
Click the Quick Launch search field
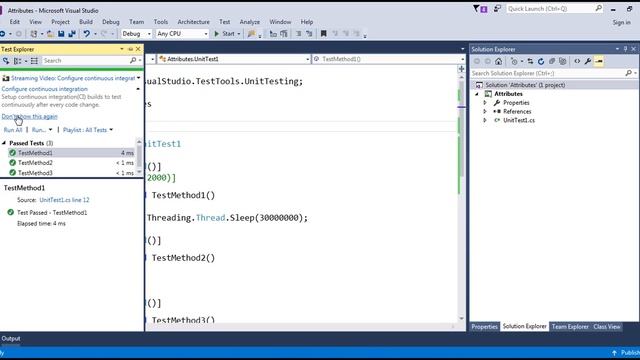pyautogui.click(x=554, y=9)
